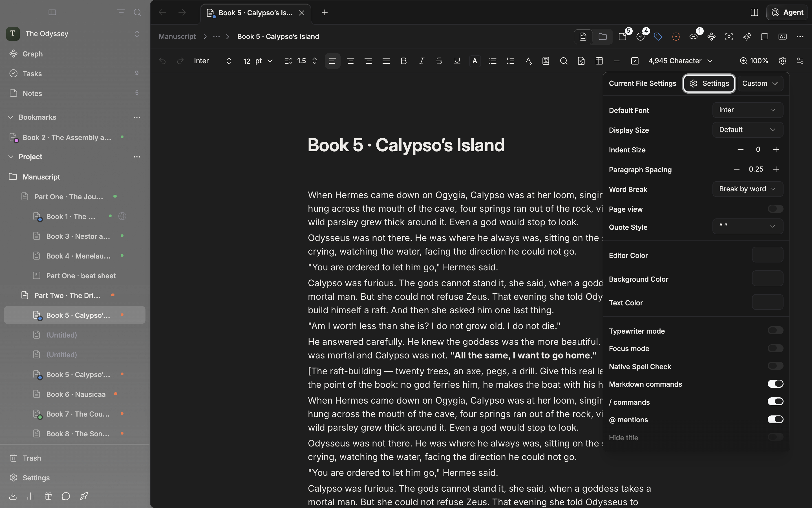Change the Word Break dropdown
Image resolution: width=812 pixels, height=508 pixels.
pyautogui.click(x=748, y=189)
